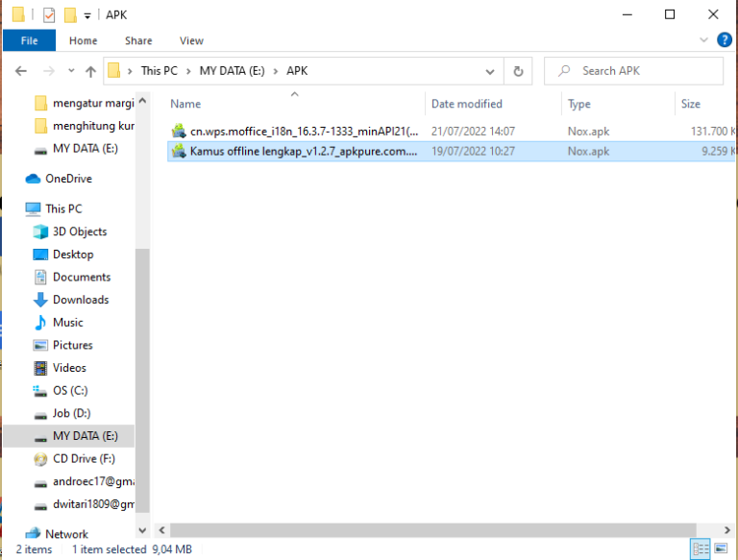Open Videos in the sidebar
Screen dimensions: 738x560
(60, 368)
